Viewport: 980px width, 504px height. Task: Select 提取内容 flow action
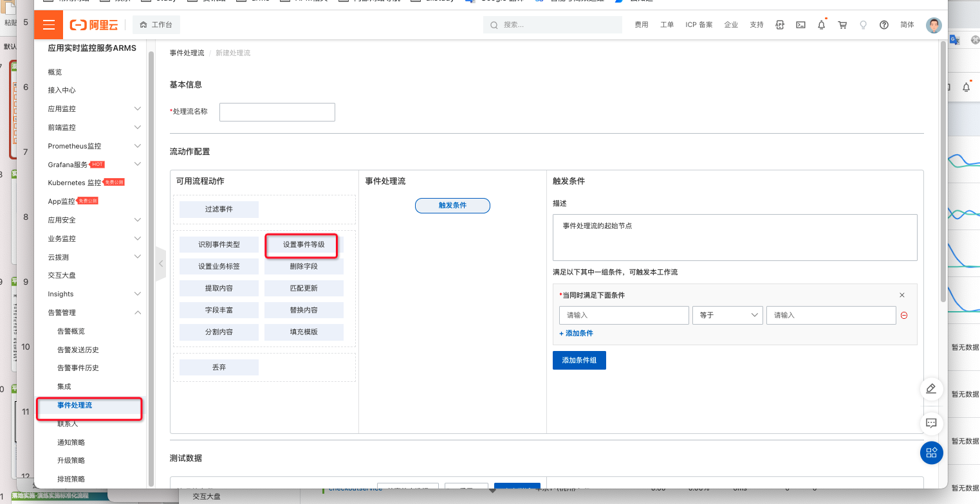tap(219, 288)
